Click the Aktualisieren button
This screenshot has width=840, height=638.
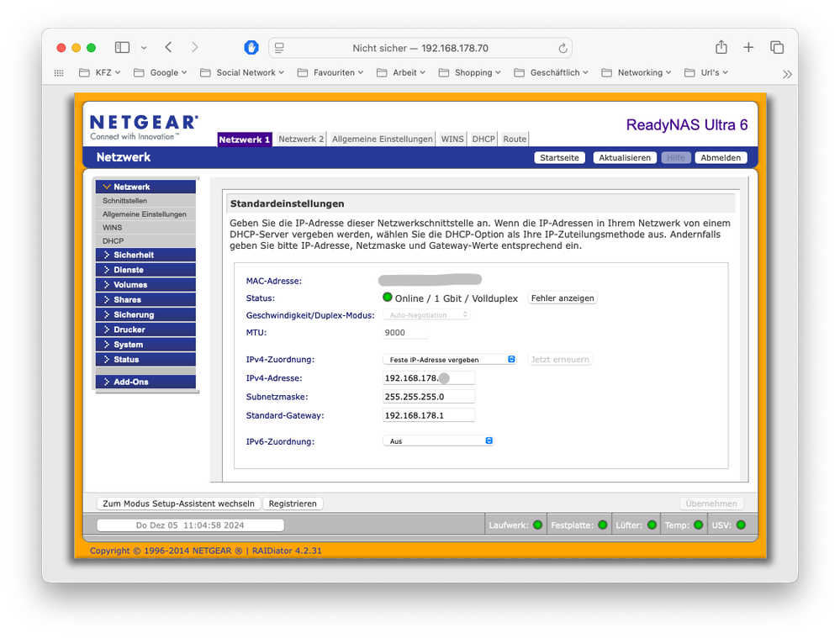point(625,157)
